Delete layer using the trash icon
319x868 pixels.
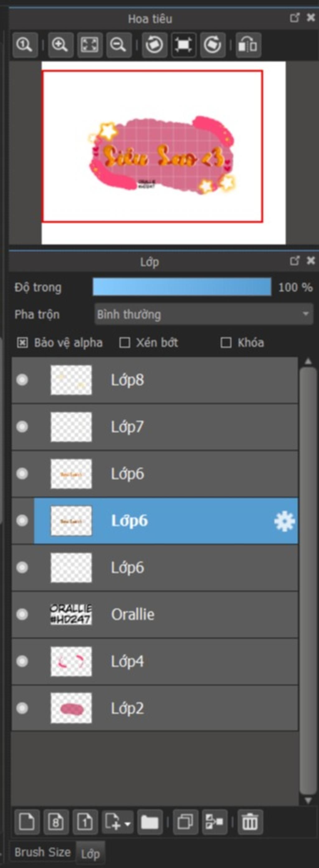tap(250, 822)
